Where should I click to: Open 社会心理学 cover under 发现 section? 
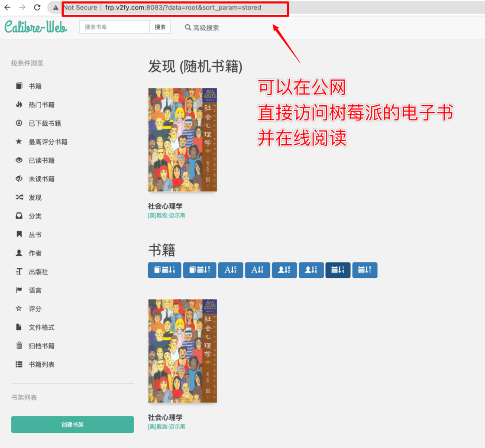click(x=182, y=140)
